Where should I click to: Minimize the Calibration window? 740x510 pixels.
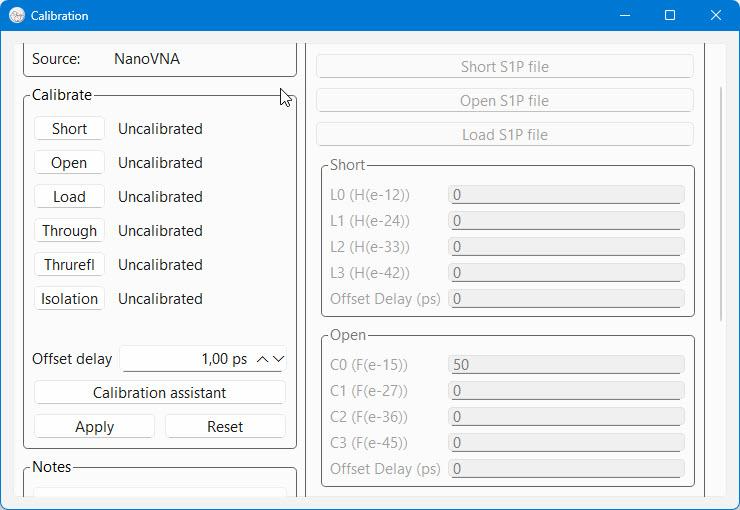(x=625, y=15)
